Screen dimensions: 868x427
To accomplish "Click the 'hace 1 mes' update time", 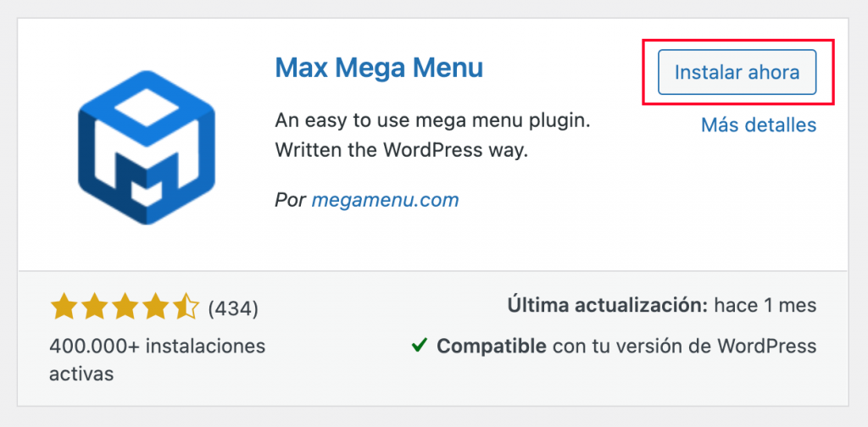I will (x=766, y=306).
